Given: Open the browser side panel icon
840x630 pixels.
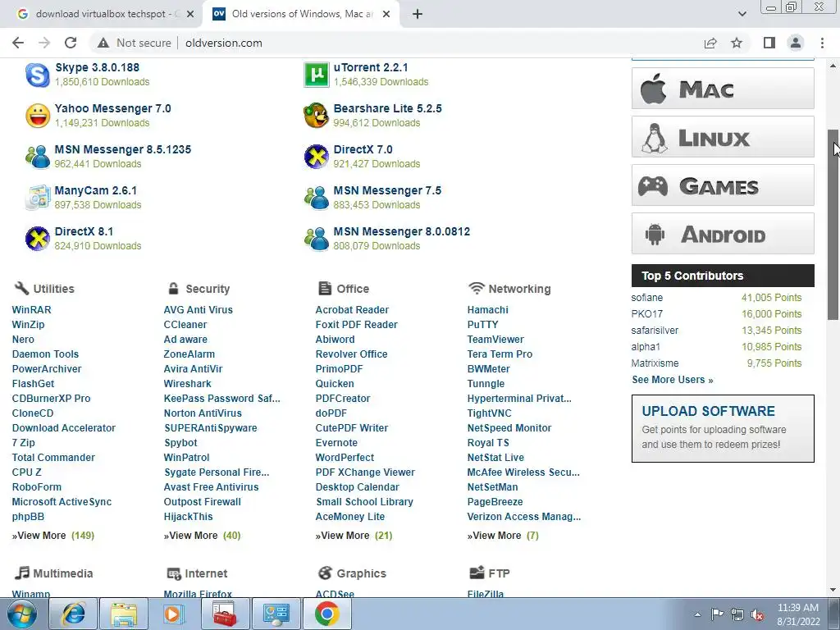Looking at the screenshot, I should tap(769, 43).
